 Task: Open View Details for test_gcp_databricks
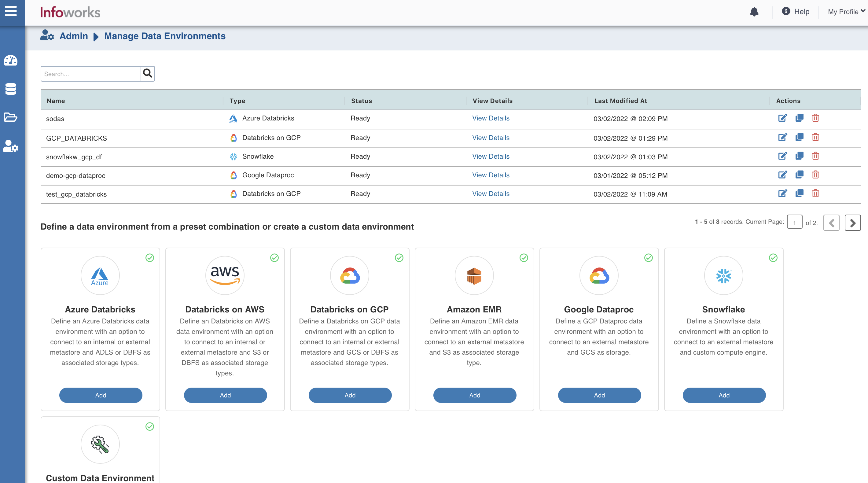click(x=491, y=194)
